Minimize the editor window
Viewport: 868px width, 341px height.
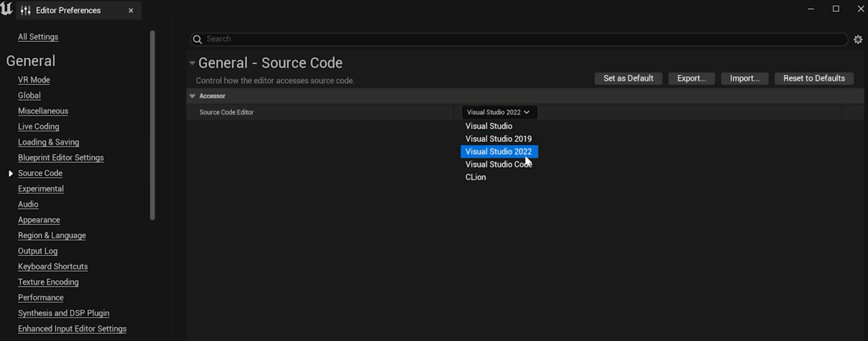tap(811, 9)
